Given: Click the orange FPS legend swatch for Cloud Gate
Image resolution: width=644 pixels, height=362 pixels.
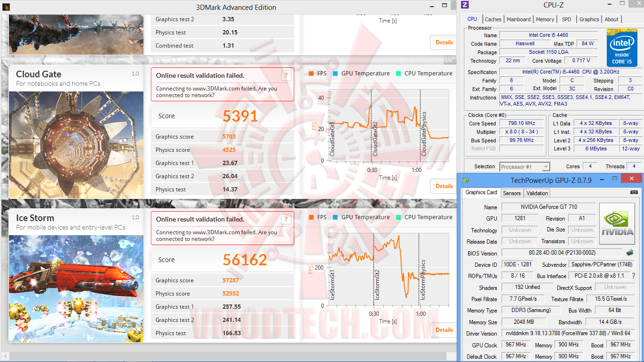Looking at the screenshot, I should (311, 74).
